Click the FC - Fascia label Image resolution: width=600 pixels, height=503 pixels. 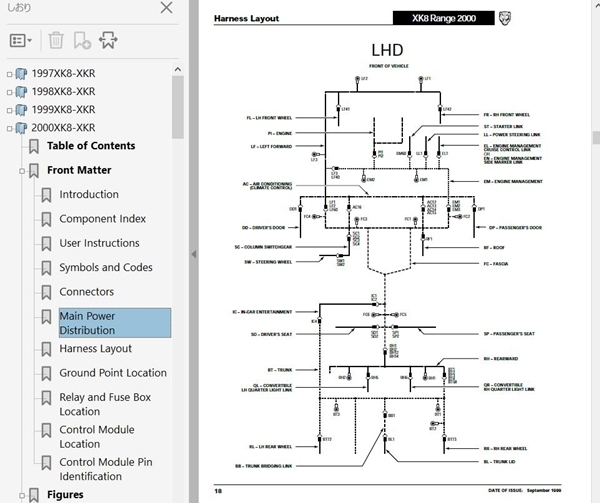[496, 264]
